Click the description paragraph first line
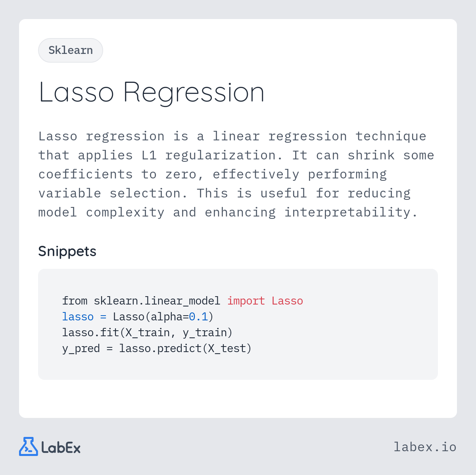 pyautogui.click(x=232, y=136)
